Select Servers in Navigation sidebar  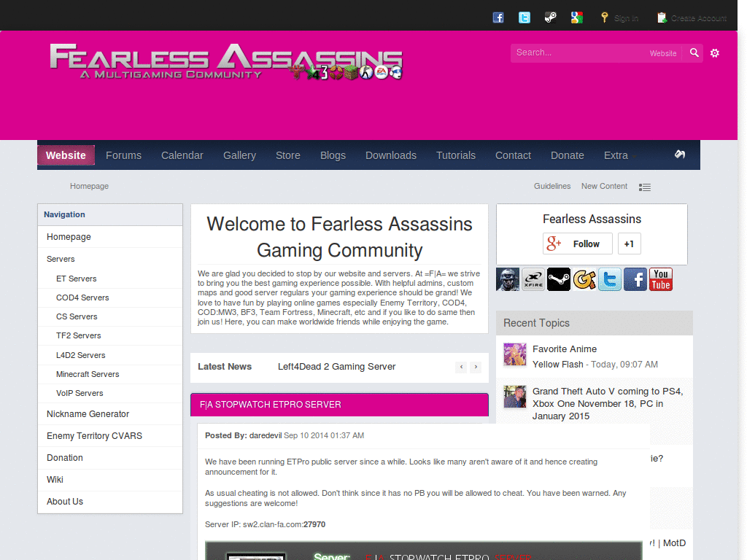tap(110, 259)
